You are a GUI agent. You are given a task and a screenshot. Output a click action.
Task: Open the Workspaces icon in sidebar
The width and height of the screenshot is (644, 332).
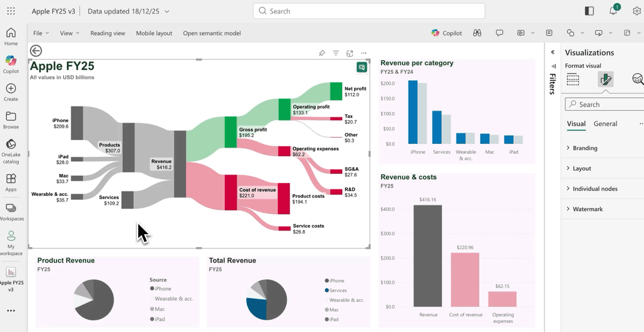click(x=10, y=212)
